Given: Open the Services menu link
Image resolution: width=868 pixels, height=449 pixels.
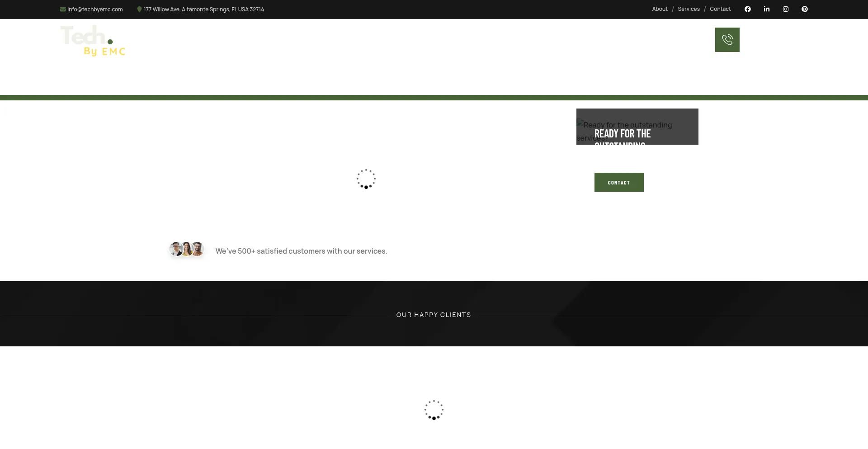Looking at the screenshot, I should [x=689, y=9].
